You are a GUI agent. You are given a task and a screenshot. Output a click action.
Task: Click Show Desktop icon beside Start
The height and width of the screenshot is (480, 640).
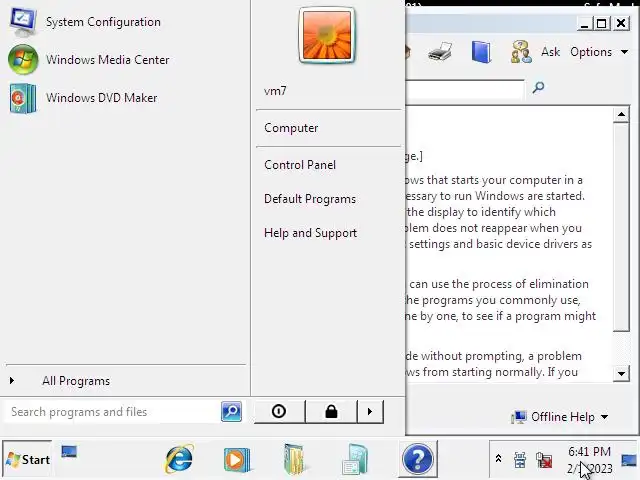tap(69, 451)
